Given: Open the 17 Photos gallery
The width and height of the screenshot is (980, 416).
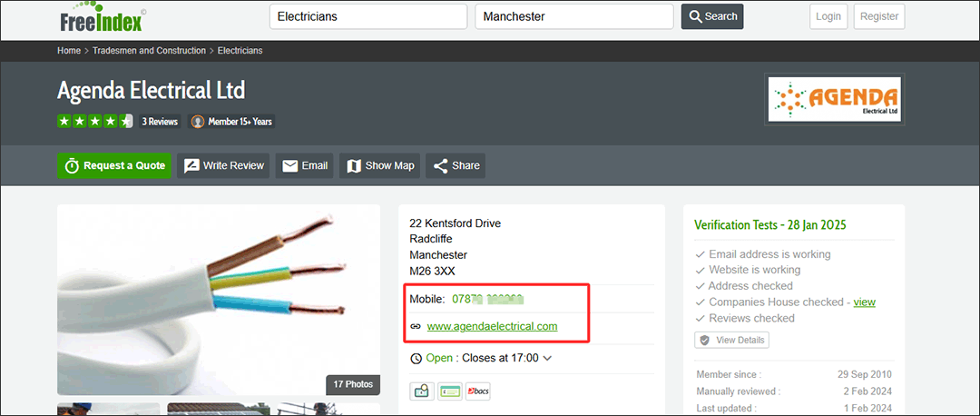Looking at the screenshot, I should click(x=353, y=384).
